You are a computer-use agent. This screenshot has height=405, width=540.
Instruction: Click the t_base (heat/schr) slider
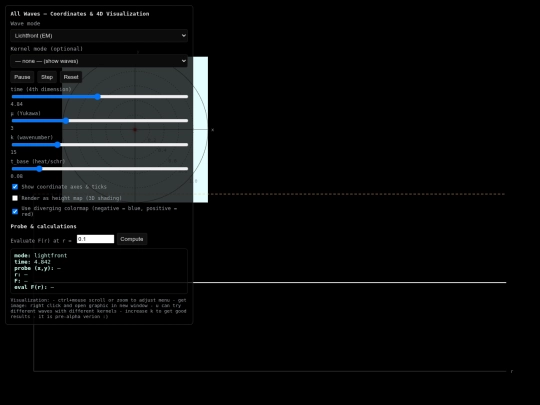(x=100, y=169)
